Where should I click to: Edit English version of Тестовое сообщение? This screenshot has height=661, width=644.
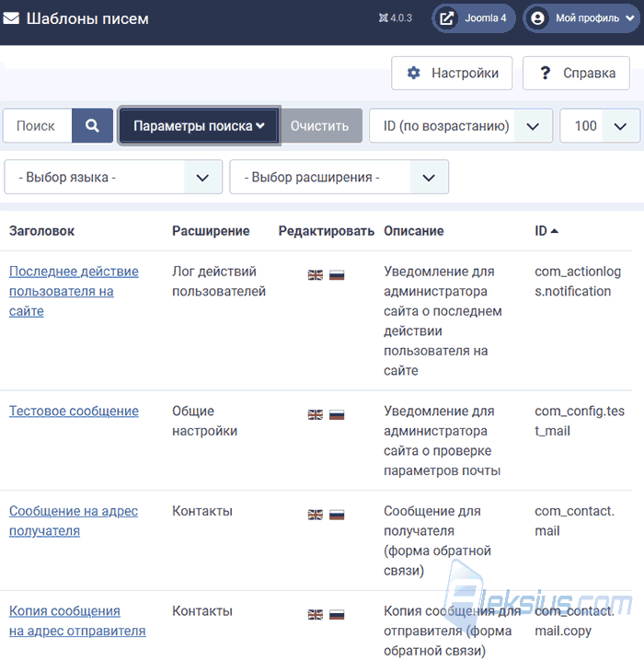[315, 415]
